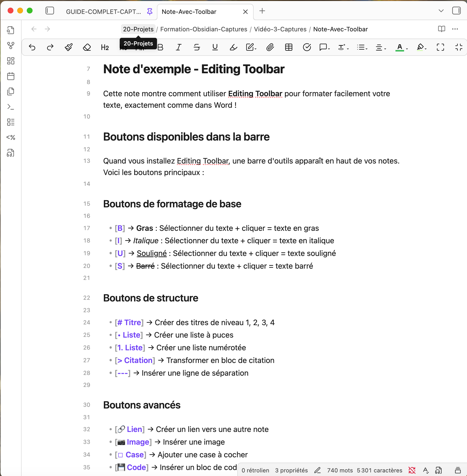Toggle the left sidebar panel
467x476 pixels.
click(50, 11)
